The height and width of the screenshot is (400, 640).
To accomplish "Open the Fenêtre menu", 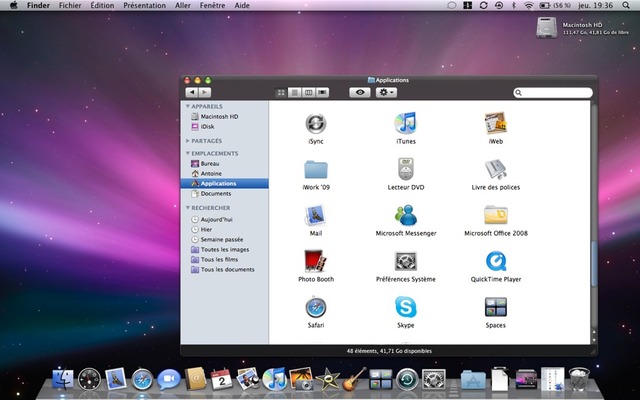I will click(212, 5).
